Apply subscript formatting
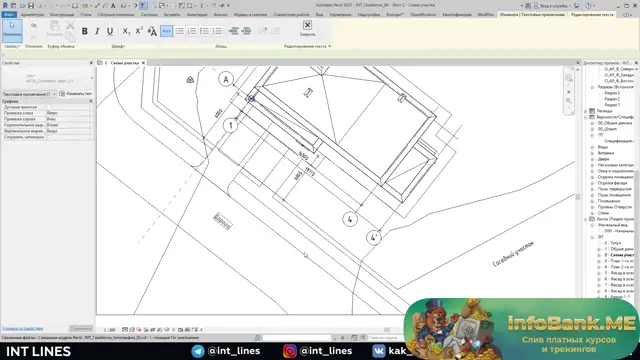Screen dimensions: 640x360 pyautogui.click(x=126, y=31)
